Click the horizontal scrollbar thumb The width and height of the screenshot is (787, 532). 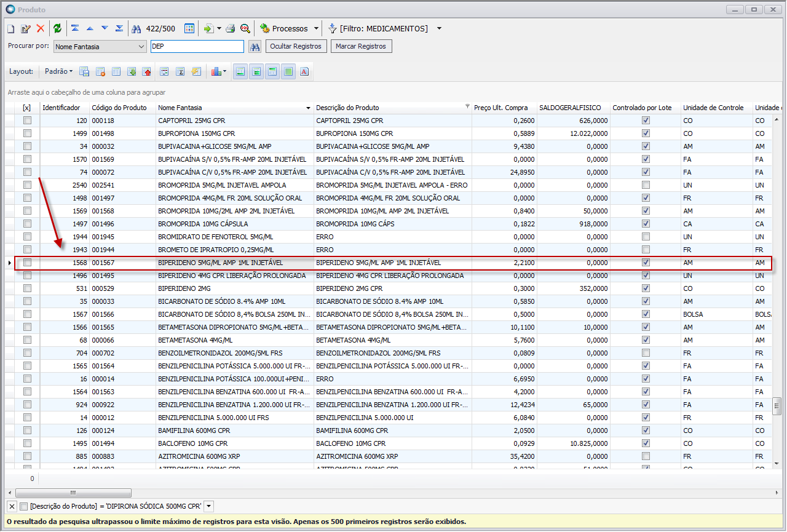pos(73,493)
